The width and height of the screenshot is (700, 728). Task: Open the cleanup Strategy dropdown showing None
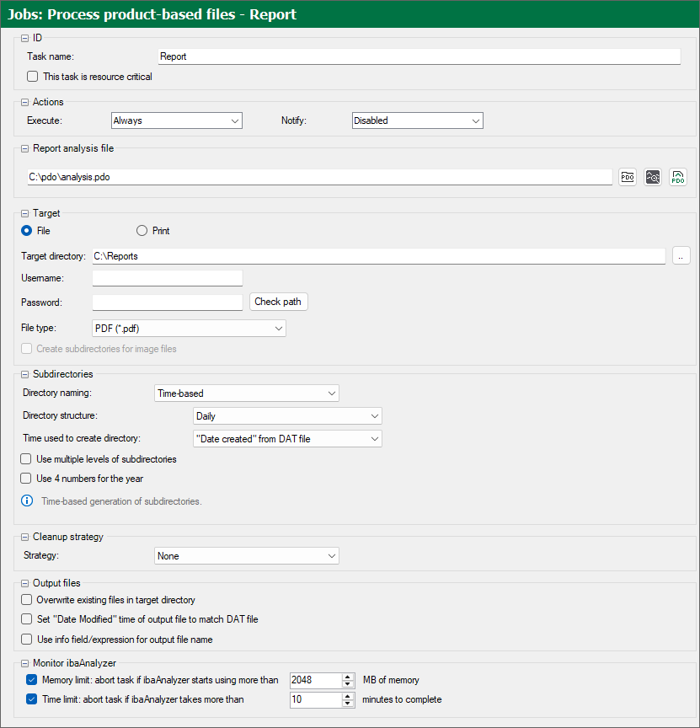[247, 556]
